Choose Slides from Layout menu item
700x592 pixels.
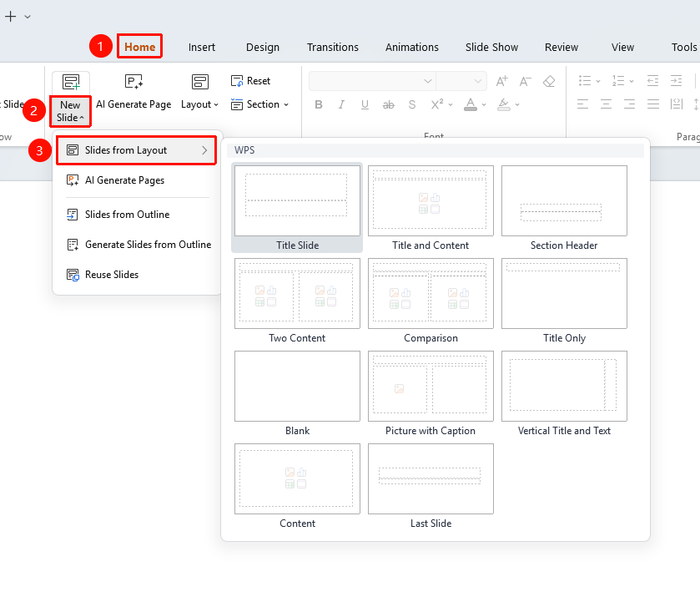[137, 150]
